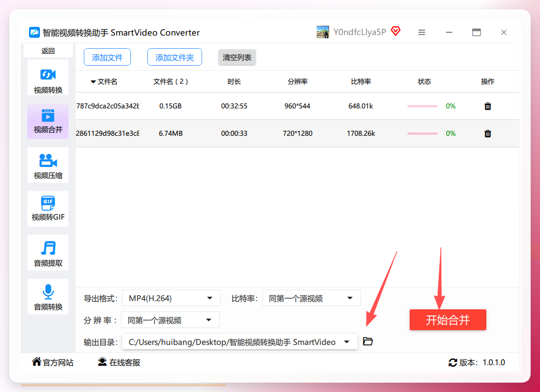Click the 648.01k bitrate cell
The height and width of the screenshot is (392, 540).
360,106
